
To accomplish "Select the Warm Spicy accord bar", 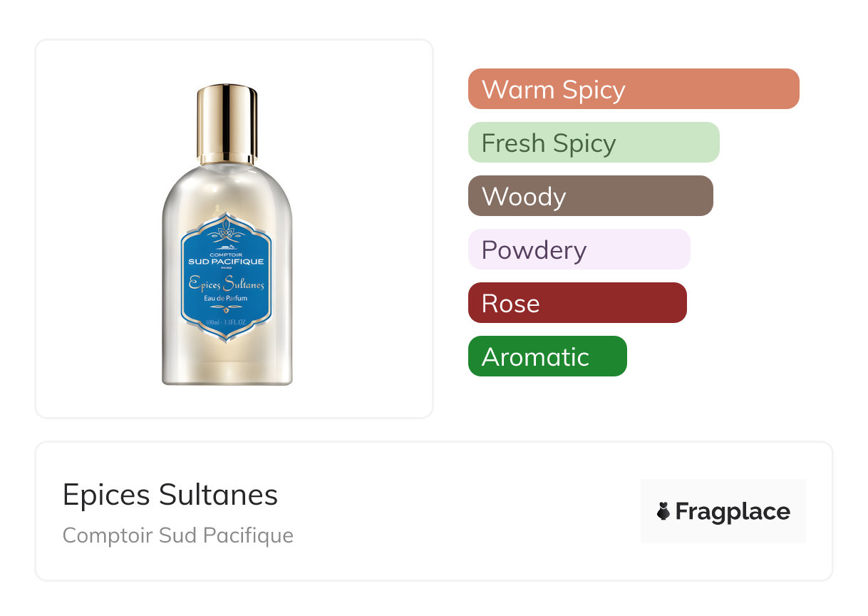I will 634,89.
